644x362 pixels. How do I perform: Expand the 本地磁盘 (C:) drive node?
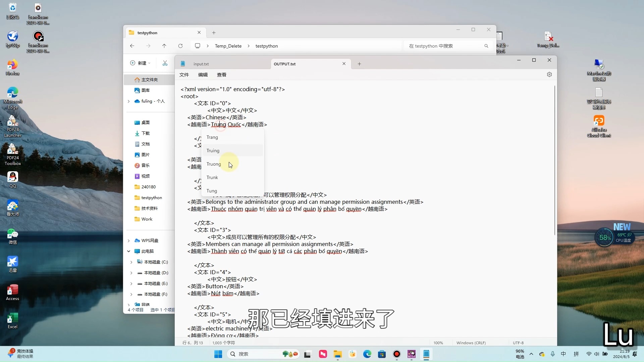coord(131,262)
